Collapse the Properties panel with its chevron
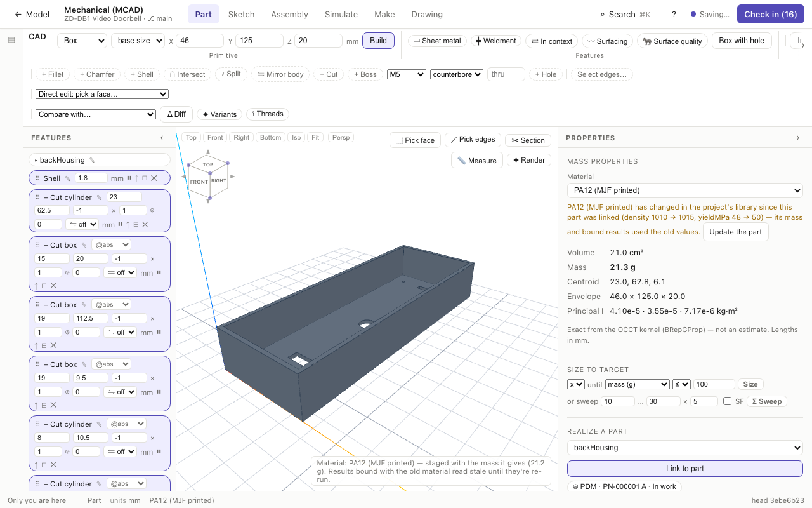 click(x=798, y=138)
